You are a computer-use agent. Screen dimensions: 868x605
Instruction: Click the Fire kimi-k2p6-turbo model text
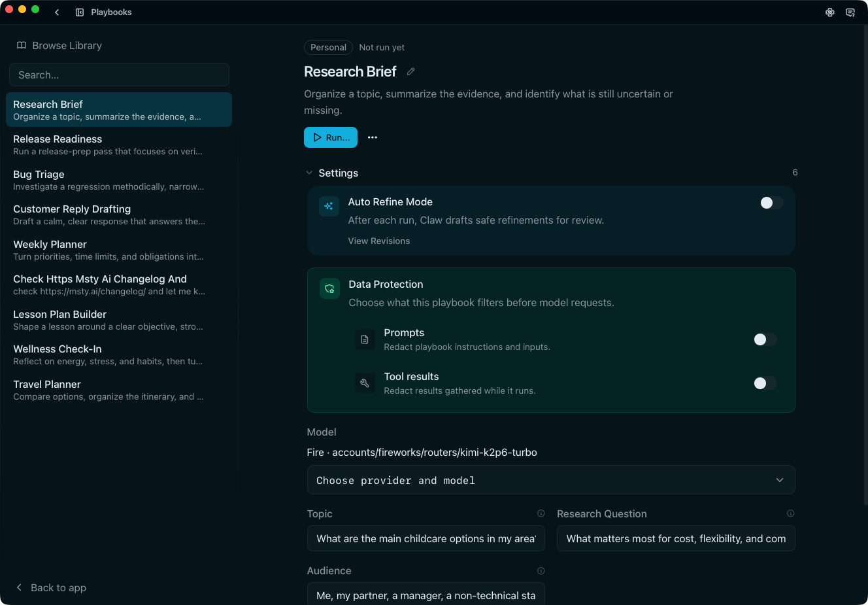[x=422, y=452]
